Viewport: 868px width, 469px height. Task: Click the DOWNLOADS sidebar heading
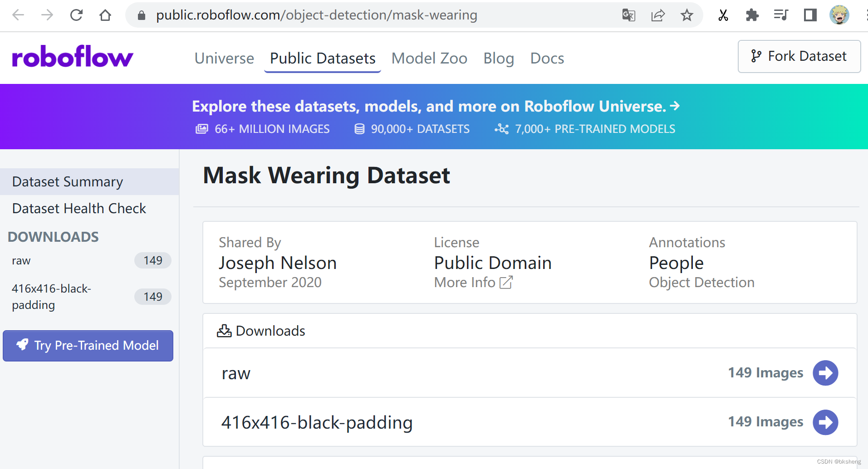pyautogui.click(x=53, y=237)
